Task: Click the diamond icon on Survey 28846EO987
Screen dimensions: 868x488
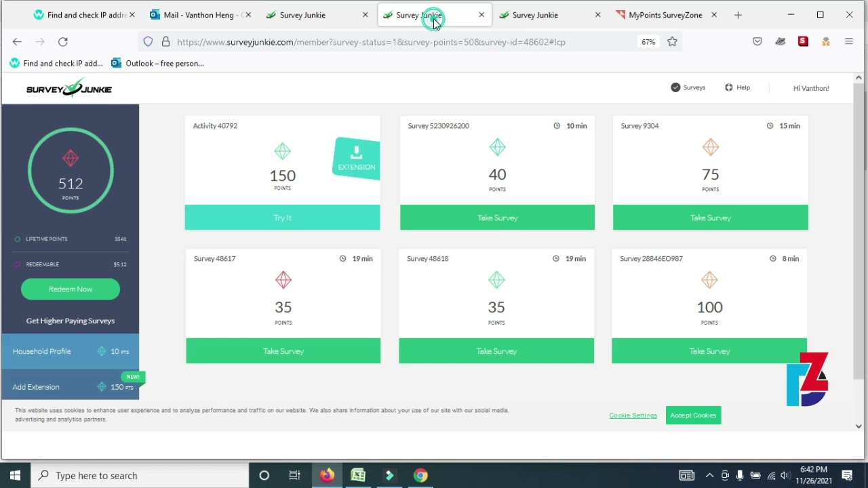Action: (709, 280)
